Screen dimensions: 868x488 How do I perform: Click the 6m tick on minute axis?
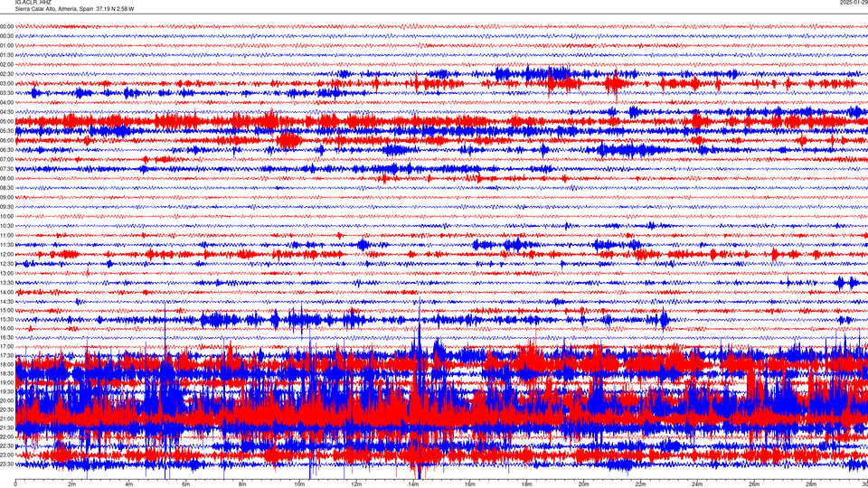186,484
